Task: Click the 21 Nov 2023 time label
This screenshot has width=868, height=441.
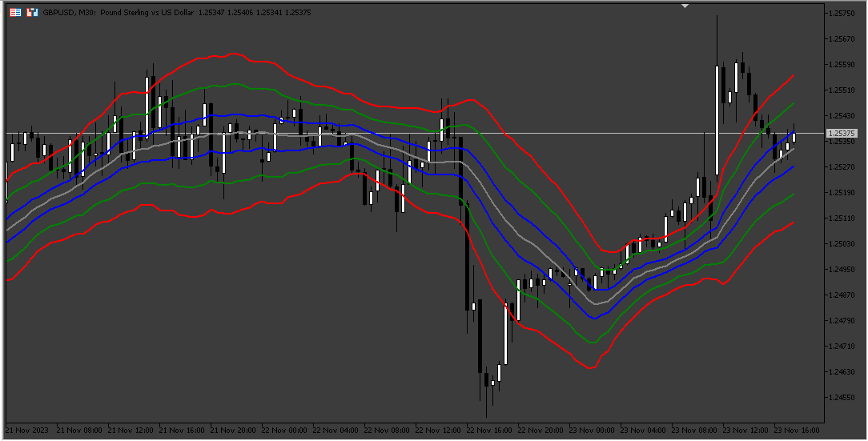Action: tap(26, 431)
